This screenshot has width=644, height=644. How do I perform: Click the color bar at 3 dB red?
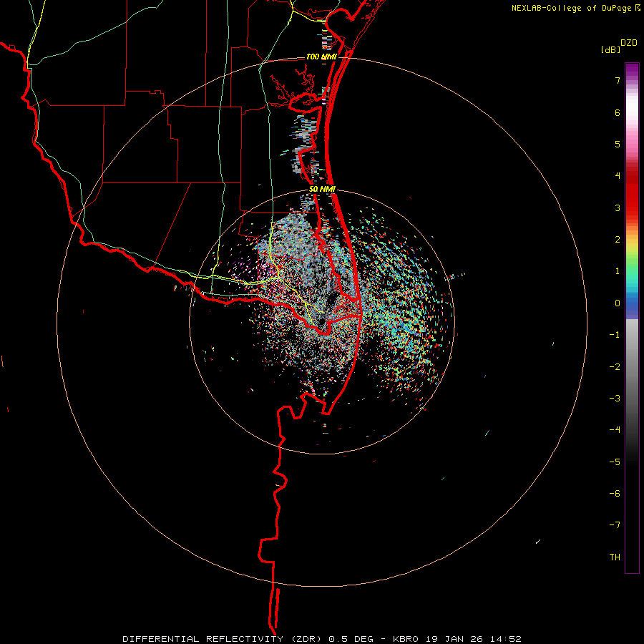(x=632, y=208)
